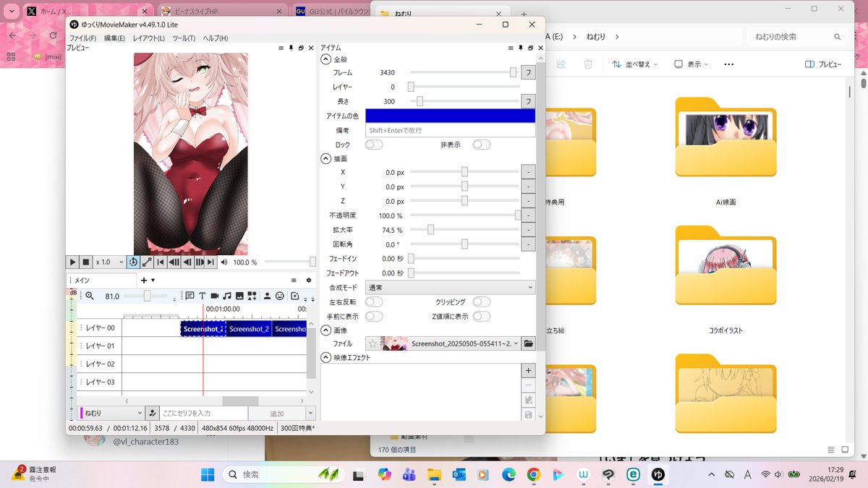Step forward several frames icon

[200, 262]
